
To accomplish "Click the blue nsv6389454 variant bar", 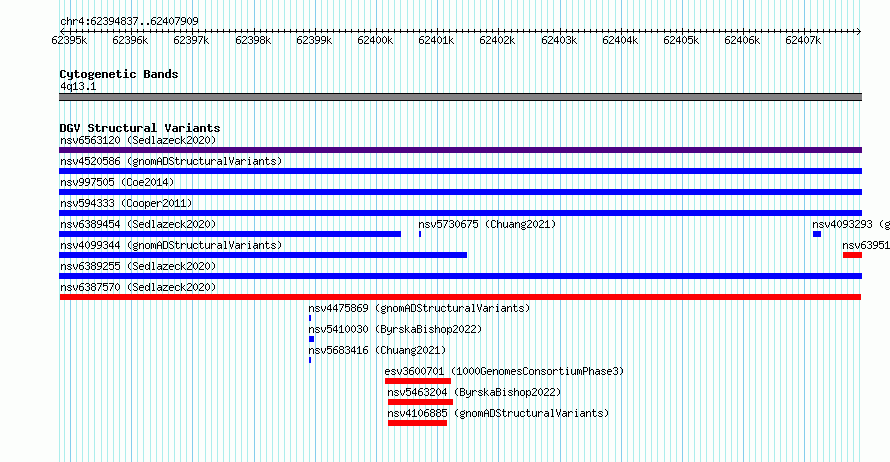I will [x=230, y=234].
